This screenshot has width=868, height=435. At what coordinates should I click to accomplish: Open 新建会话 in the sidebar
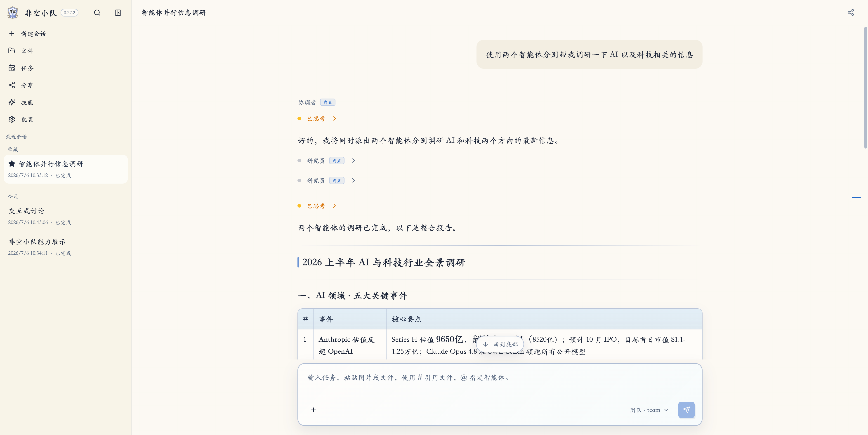(66, 33)
